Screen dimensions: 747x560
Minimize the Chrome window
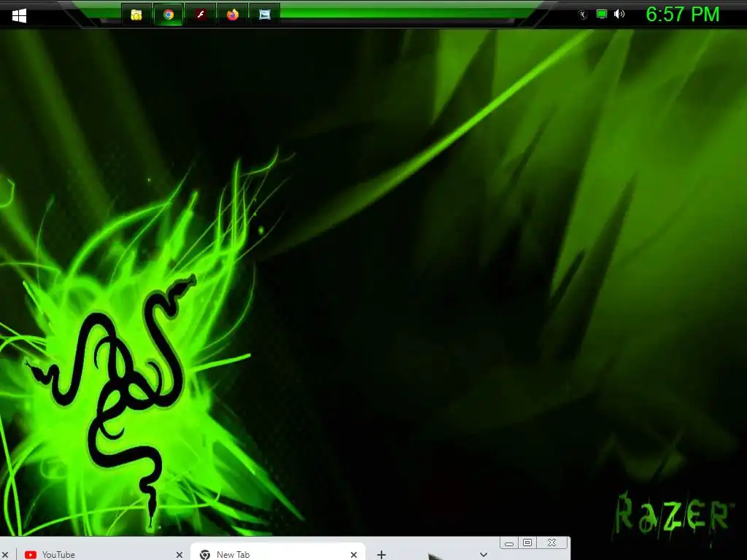tap(508, 542)
